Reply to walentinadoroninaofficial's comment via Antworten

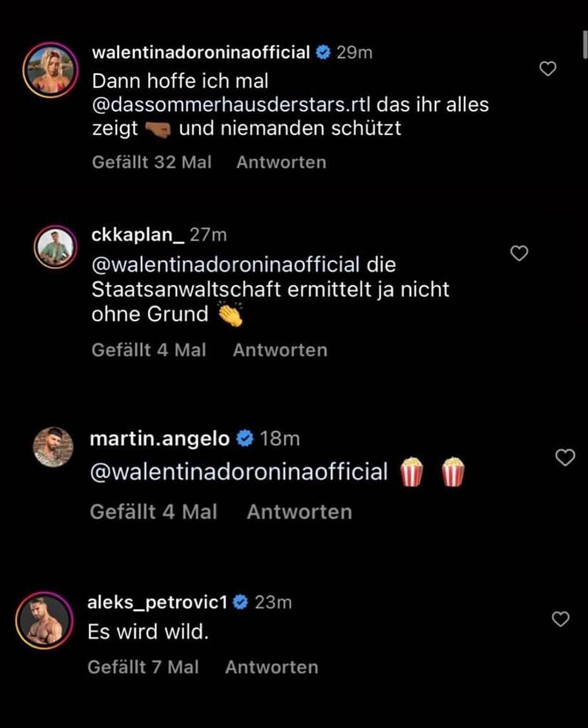tap(281, 162)
